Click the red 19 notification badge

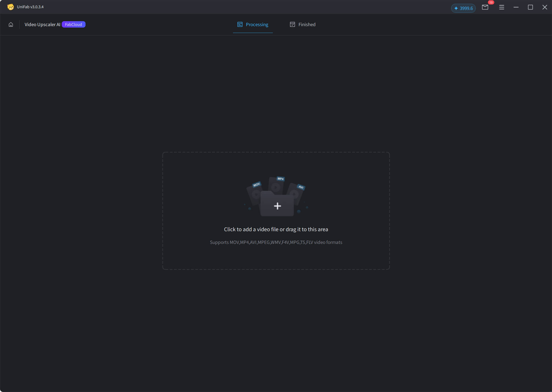(x=491, y=2)
